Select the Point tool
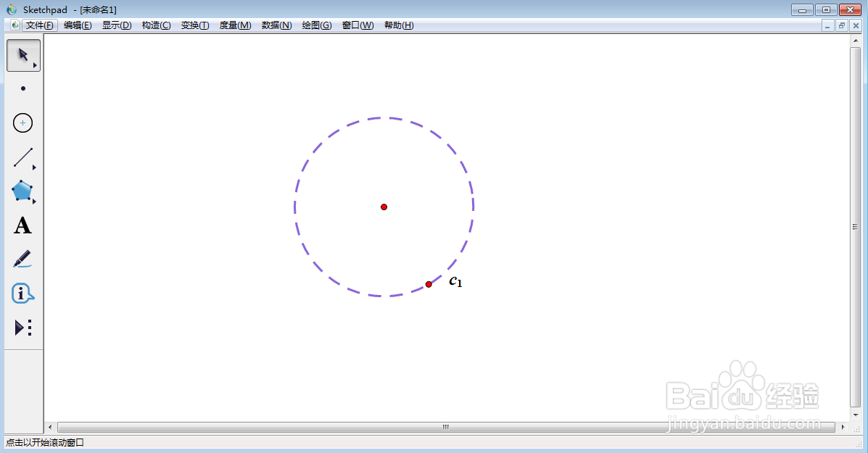The image size is (868, 453). click(x=22, y=88)
